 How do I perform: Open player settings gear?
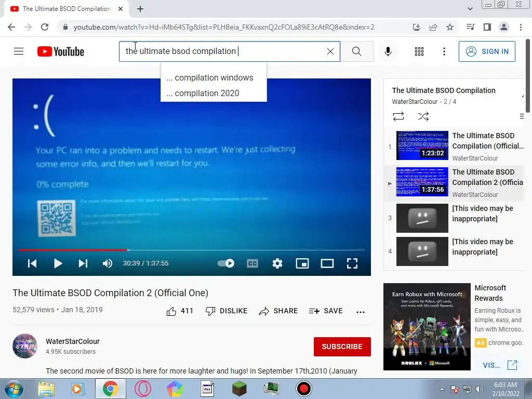tap(277, 263)
